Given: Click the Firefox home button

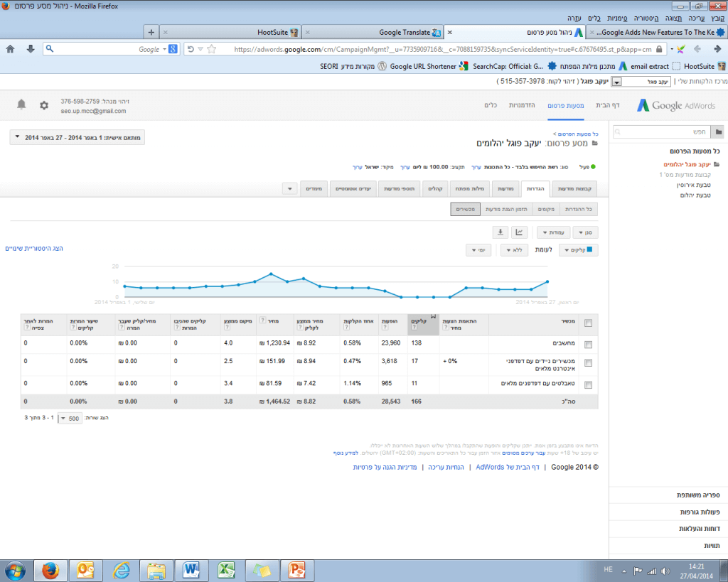Looking at the screenshot, I should (x=10, y=49).
